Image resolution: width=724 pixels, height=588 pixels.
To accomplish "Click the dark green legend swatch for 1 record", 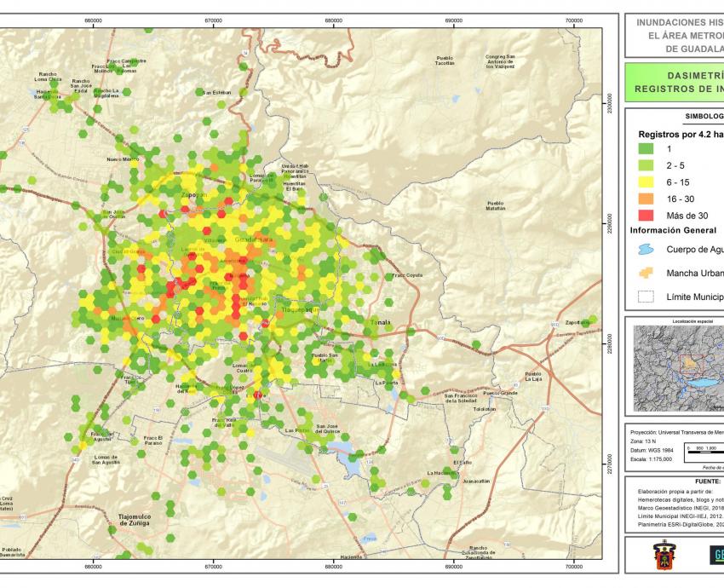I will pyautogui.click(x=646, y=149).
